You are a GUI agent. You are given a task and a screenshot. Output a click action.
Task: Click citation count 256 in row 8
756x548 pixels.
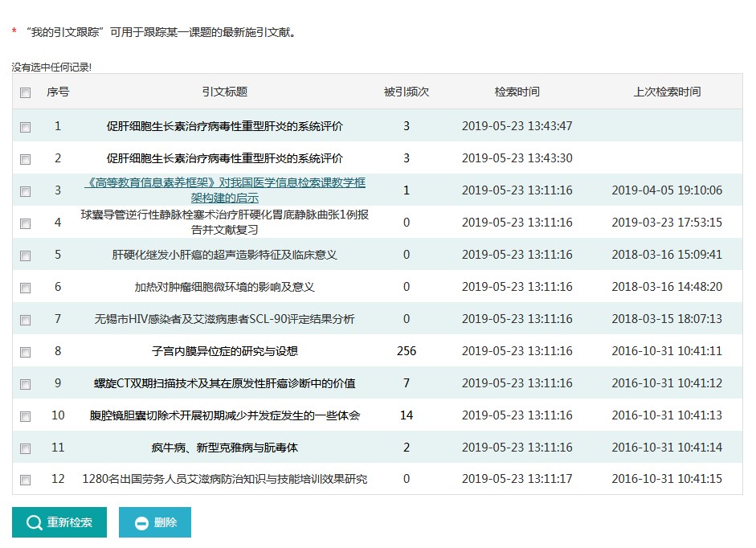pos(407,351)
